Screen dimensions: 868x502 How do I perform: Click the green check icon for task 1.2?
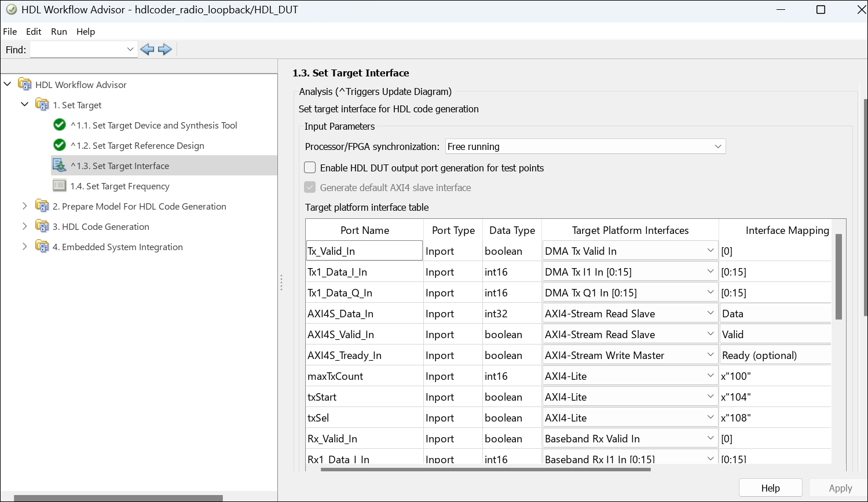click(x=59, y=145)
